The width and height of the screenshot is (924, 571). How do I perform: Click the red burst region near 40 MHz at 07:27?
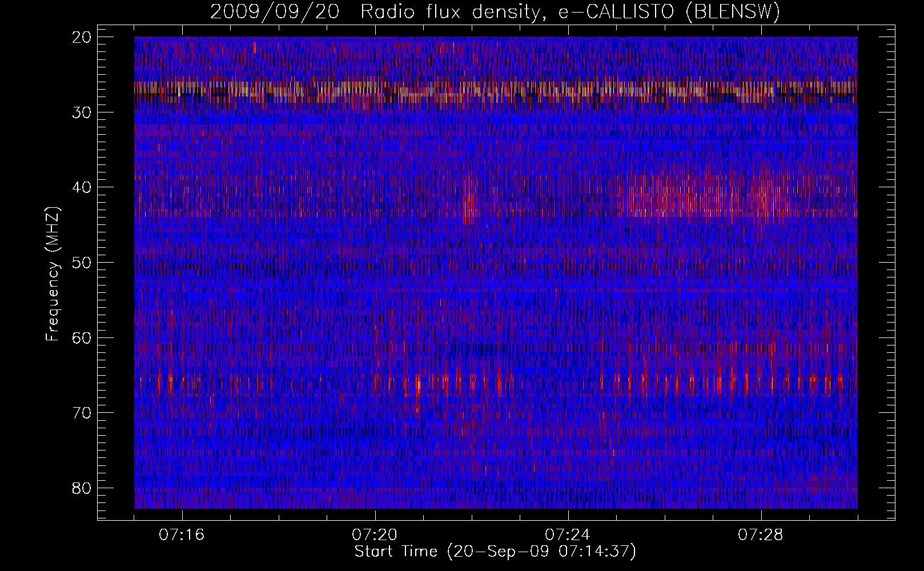coord(708,194)
